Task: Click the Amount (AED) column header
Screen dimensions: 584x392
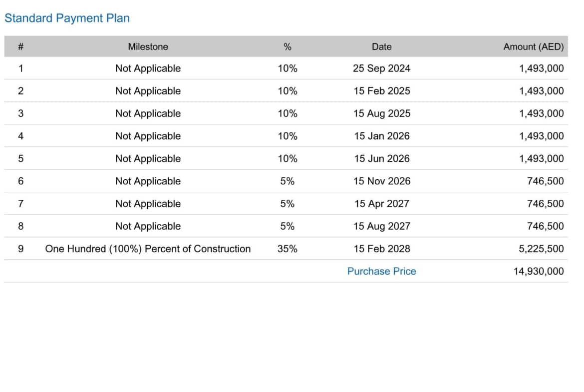Action: pos(533,46)
